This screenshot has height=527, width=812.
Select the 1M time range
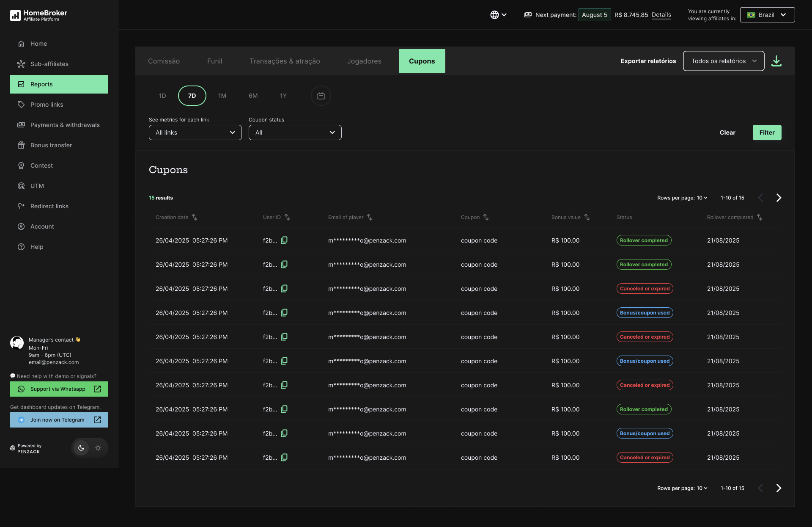[222, 96]
